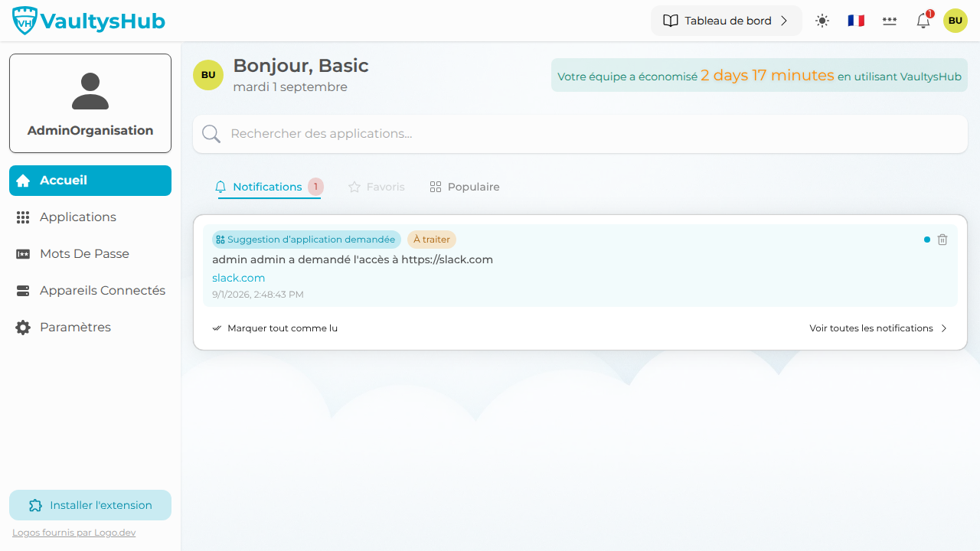Click the VaultysHub shield logo
The height and width of the screenshot is (551, 980).
[24, 21]
